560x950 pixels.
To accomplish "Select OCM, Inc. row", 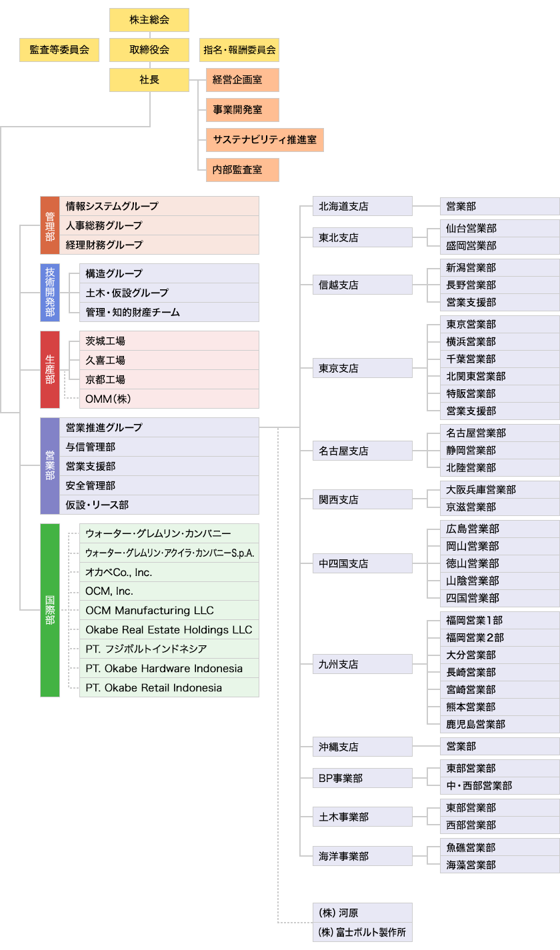I will [x=169, y=591].
